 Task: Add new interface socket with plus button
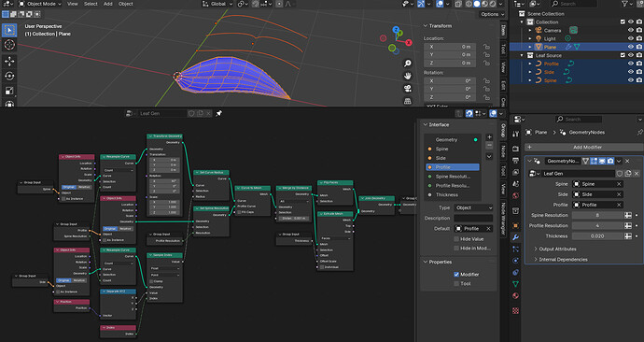coord(489,137)
